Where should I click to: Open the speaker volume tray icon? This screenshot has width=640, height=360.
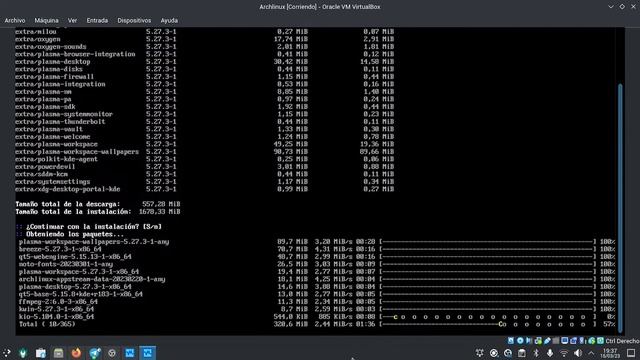click(x=578, y=353)
